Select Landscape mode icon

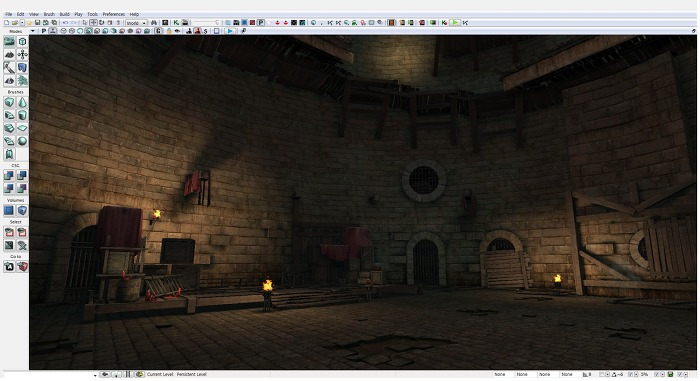click(9, 80)
